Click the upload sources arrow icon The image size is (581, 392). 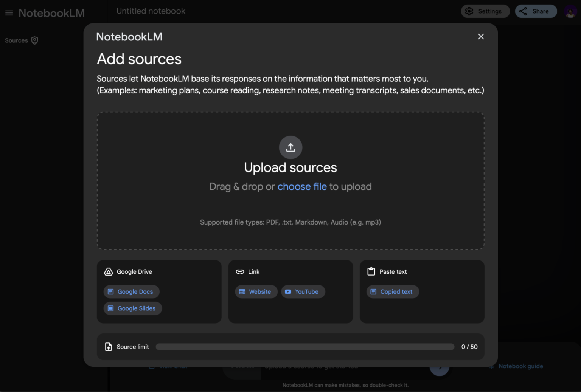pyautogui.click(x=290, y=147)
